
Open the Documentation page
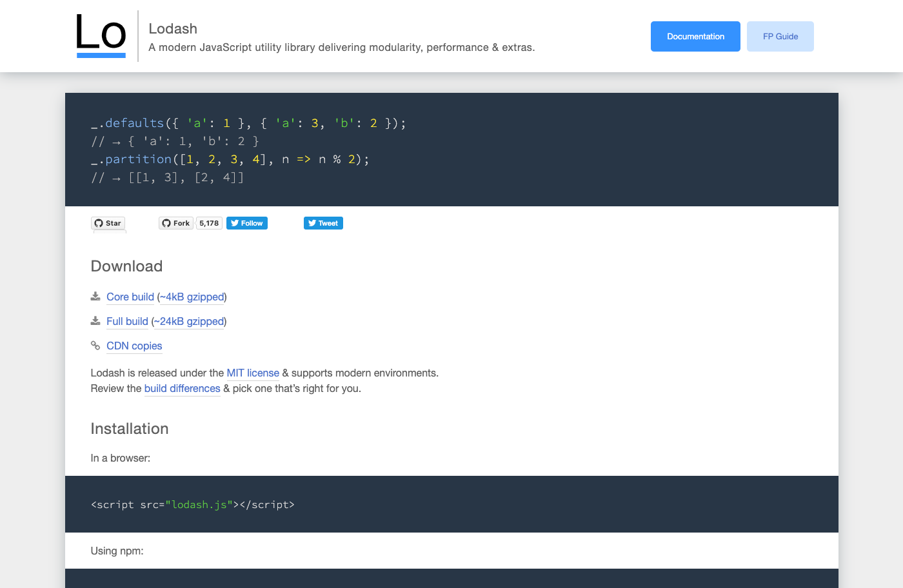pos(695,36)
